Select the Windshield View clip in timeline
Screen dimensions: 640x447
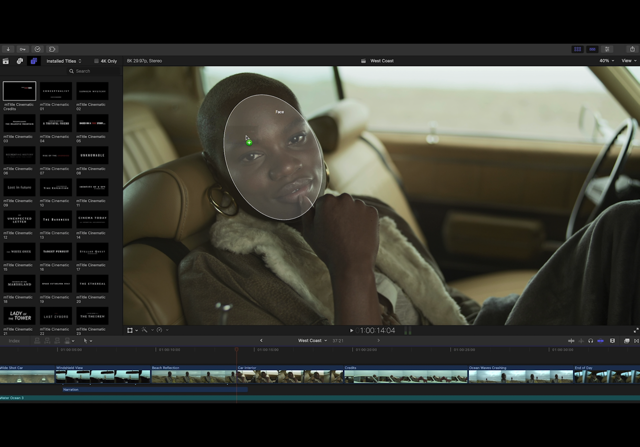[103, 374]
